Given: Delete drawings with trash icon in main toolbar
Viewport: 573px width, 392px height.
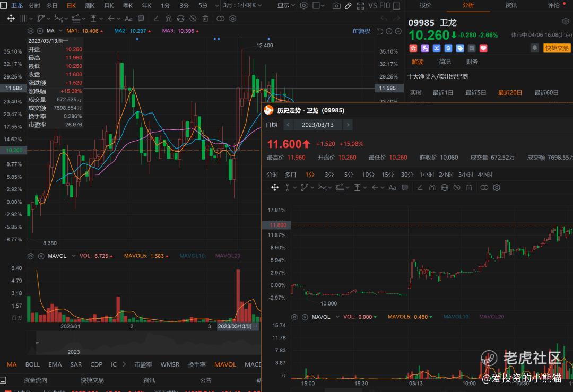Looking at the screenshot, I should pyautogui.click(x=205, y=18).
